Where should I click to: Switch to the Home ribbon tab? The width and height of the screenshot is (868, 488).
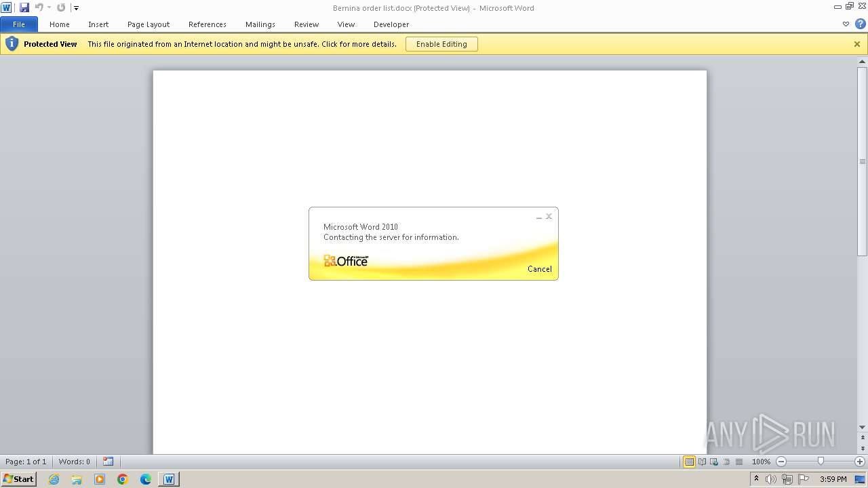60,24
